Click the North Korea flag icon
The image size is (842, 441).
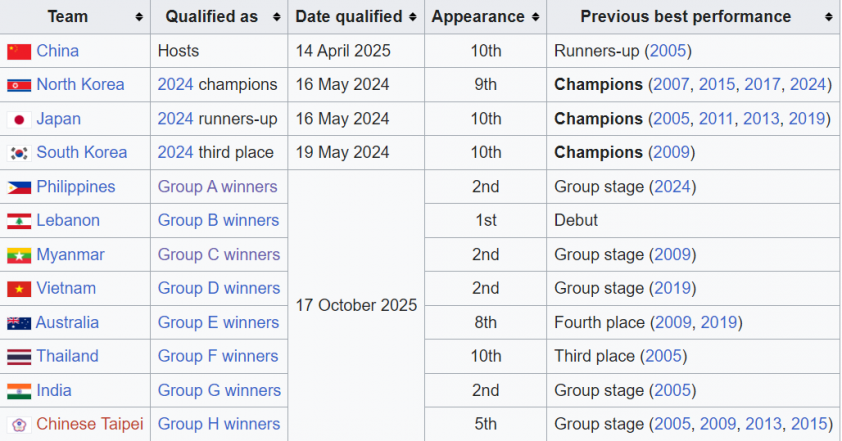point(19,85)
